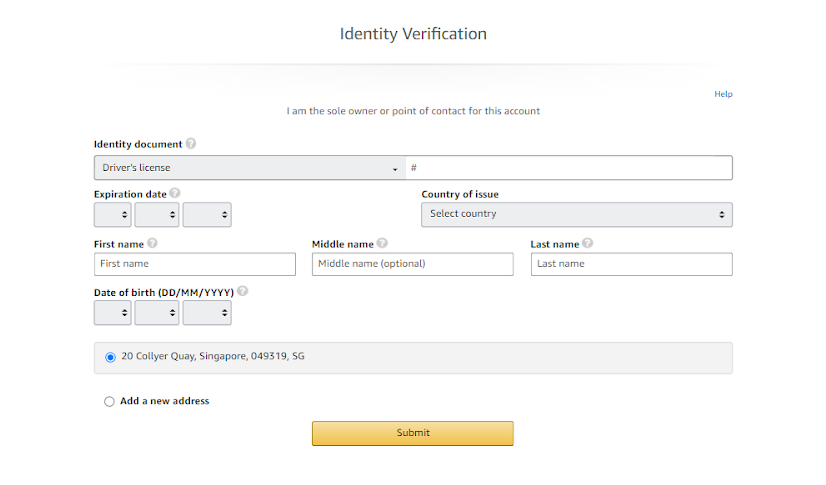
Task: Open the date of birth year dropdown
Action: pyautogui.click(x=207, y=313)
